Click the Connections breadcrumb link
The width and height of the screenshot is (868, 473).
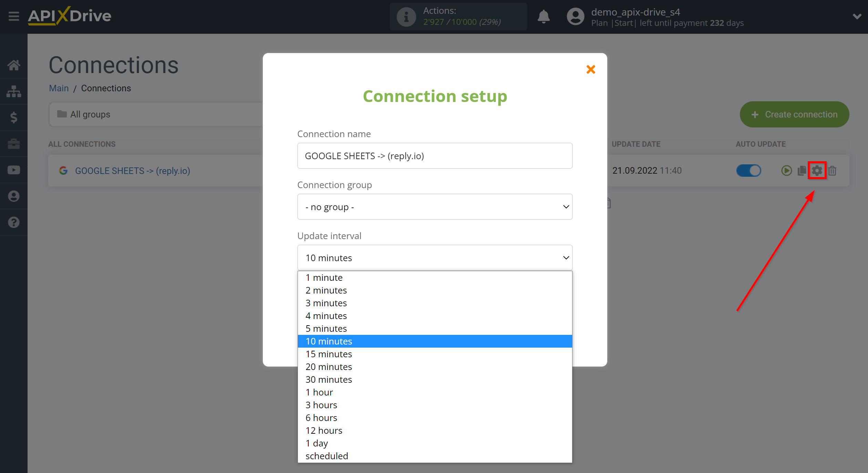click(106, 89)
